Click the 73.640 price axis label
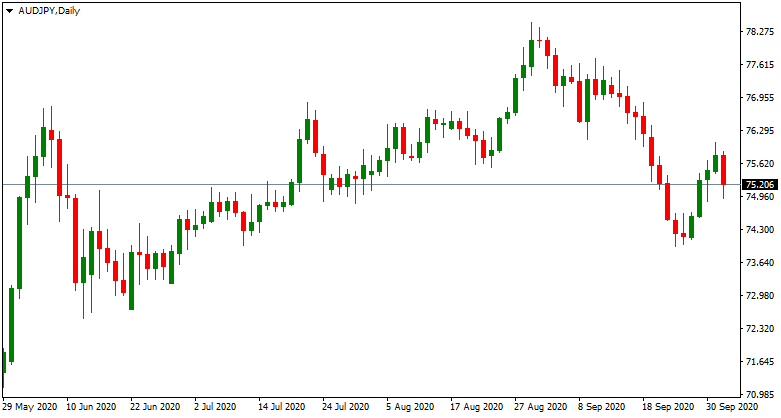Image resolution: width=781 pixels, height=418 pixels. [x=759, y=263]
